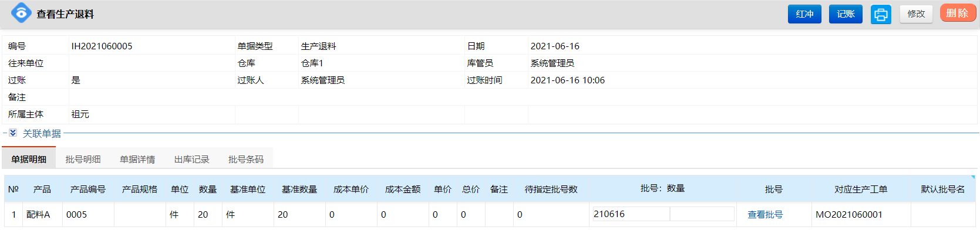Image resolution: width=980 pixels, height=230 pixels.
Task: Click the 基准数量 column header
Action: point(299,190)
